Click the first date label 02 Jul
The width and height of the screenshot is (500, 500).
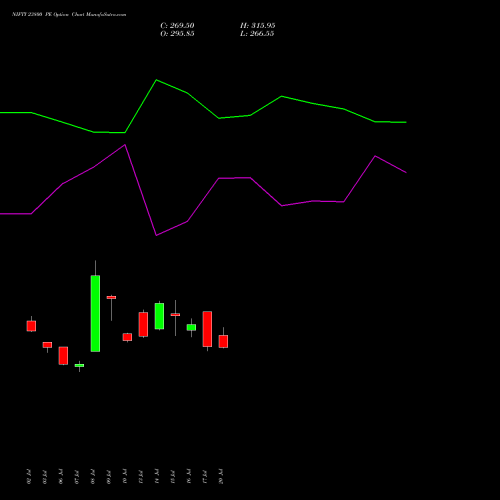pyautogui.click(x=29, y=477)
